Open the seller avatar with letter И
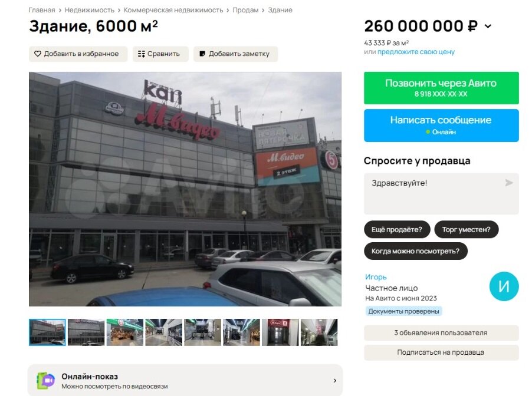Viewport: 532px width, 396px height. tap(504, 286)
